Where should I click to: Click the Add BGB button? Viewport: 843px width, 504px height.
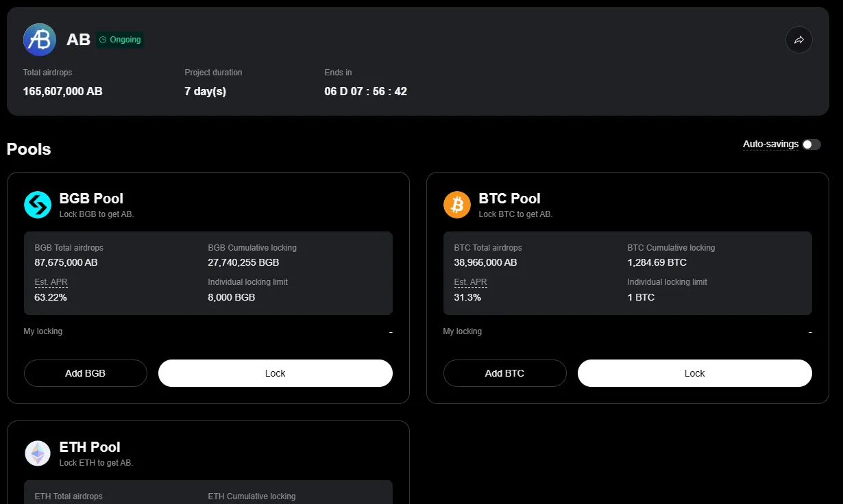click(x=85, y=373)
